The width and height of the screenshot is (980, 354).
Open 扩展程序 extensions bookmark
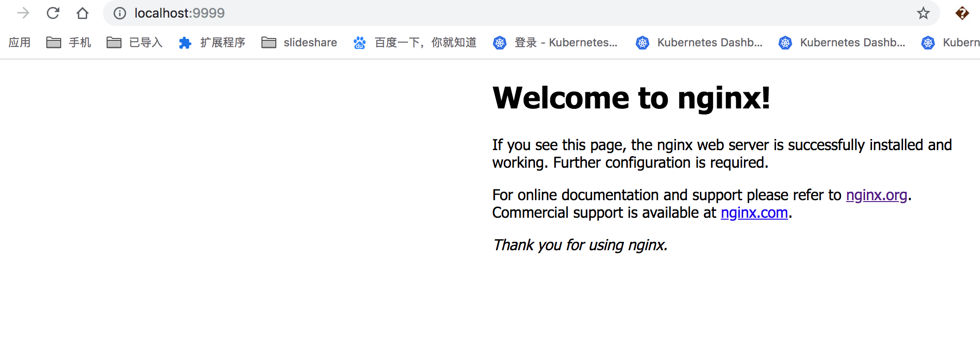(x=212, y=43)
